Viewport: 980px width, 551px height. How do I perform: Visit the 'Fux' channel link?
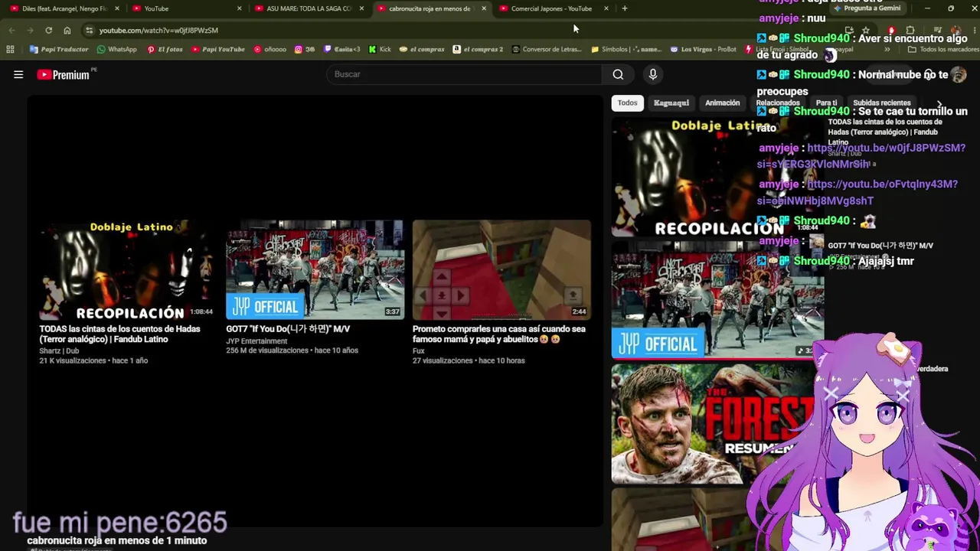tap(418, 351)
